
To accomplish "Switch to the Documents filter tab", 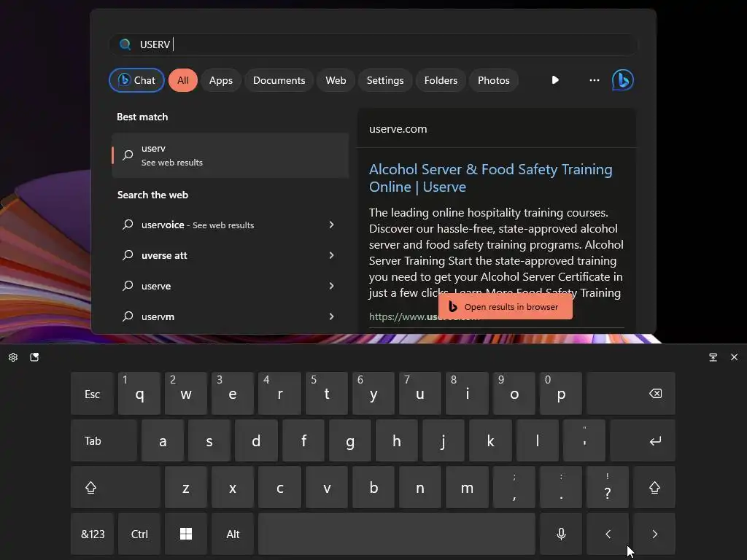I will click(279, 80).
